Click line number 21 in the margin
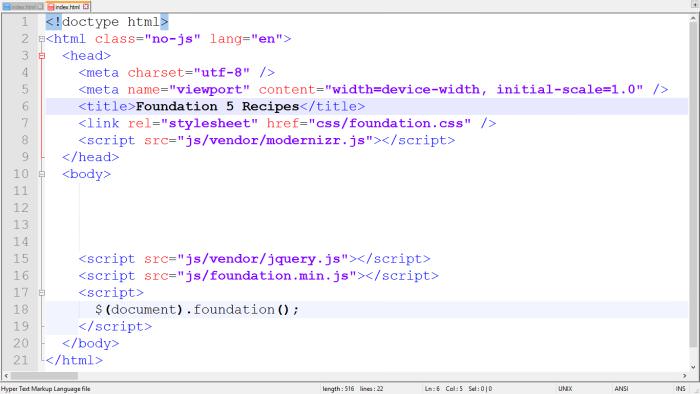This screenshot has width=700, height=394. pyautogui.click(x=21, y=361)
